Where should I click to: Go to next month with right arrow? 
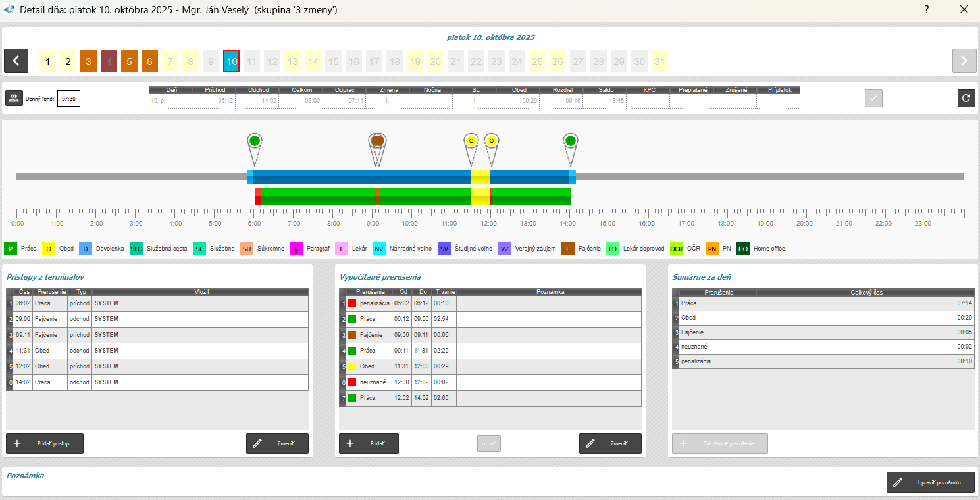click(x=964, y=61)
